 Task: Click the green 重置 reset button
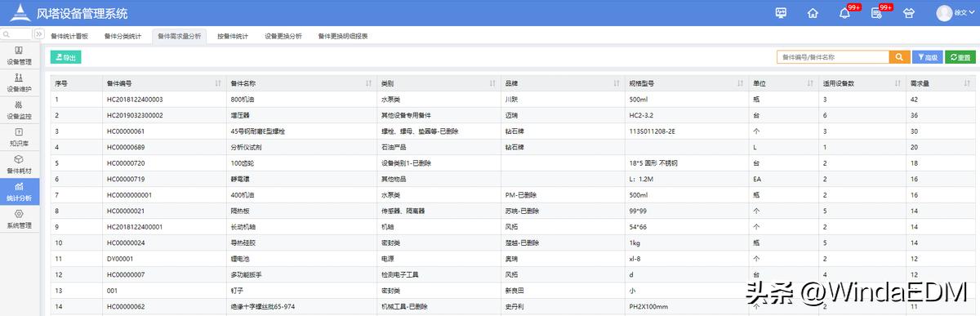tap(960, 57)
